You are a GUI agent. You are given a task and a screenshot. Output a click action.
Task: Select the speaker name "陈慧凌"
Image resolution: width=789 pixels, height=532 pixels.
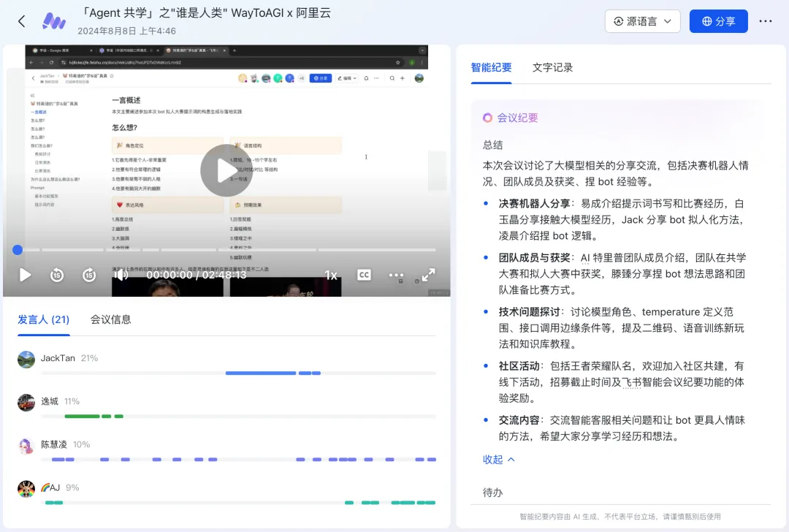coord(54,445)
